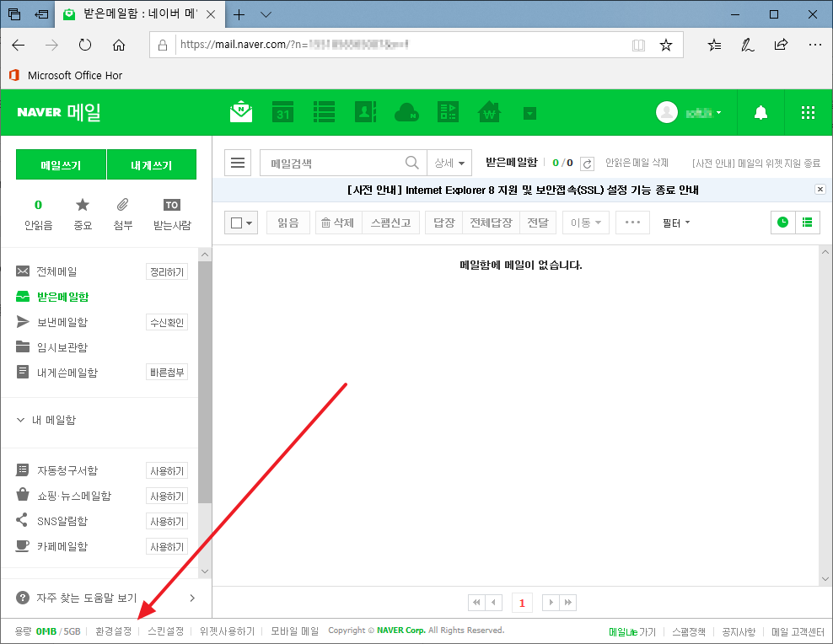Expand more services arrow in green header
The width and height of the screenshot is (833, 644).
click(x=529, y=113)
